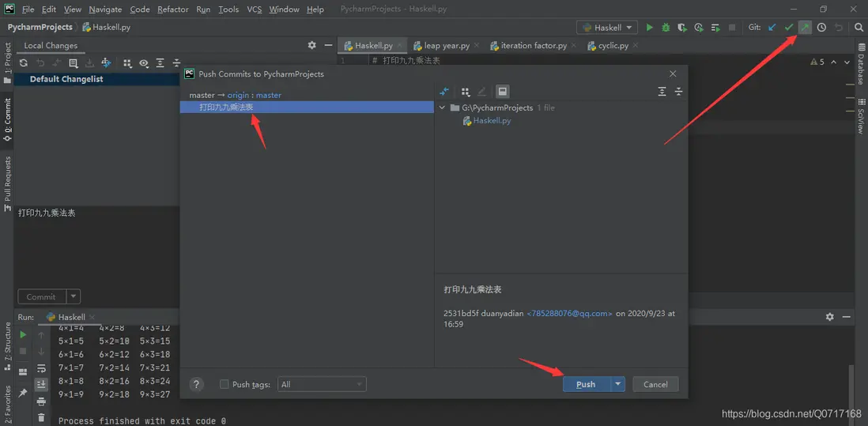Image resolution: width=868 pixels, height=426 pixels.
Task: Click the Profile run icon
Action: pos(699,27)
